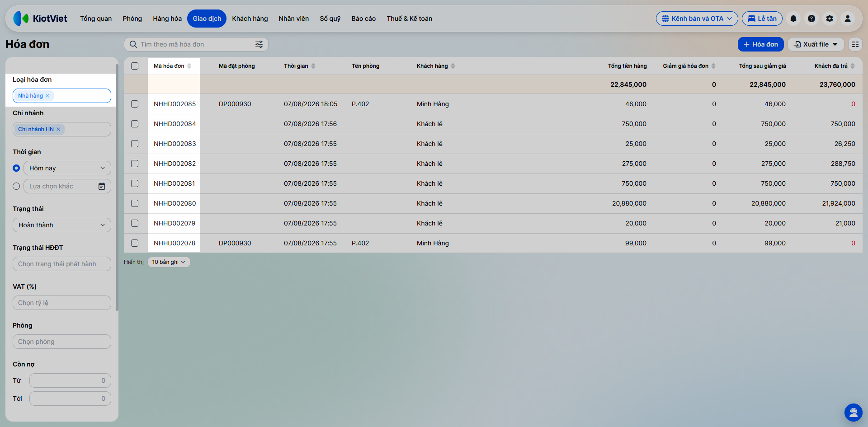Sort by Khách hàng column

pyautogui.click(x=453, y=66)
